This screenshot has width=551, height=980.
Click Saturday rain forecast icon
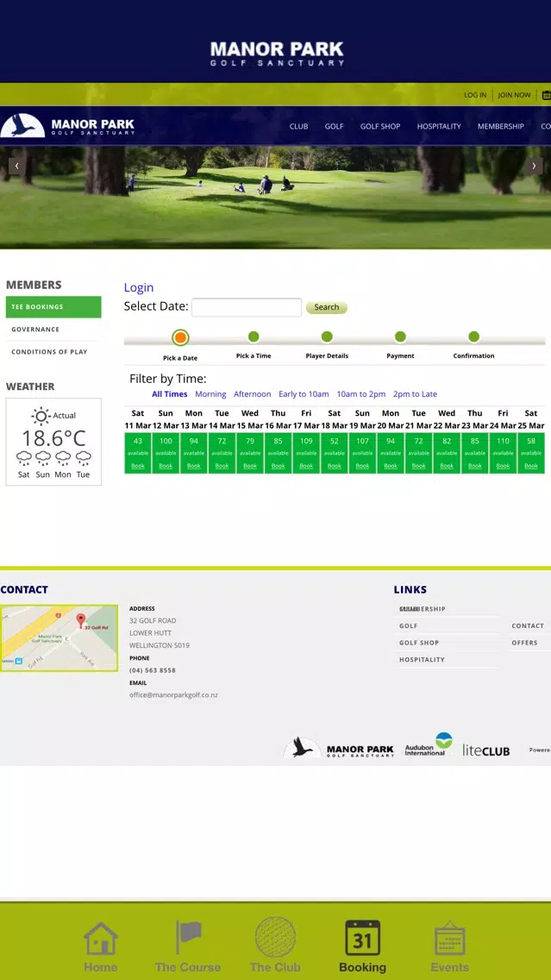click(x=24, y=458)
